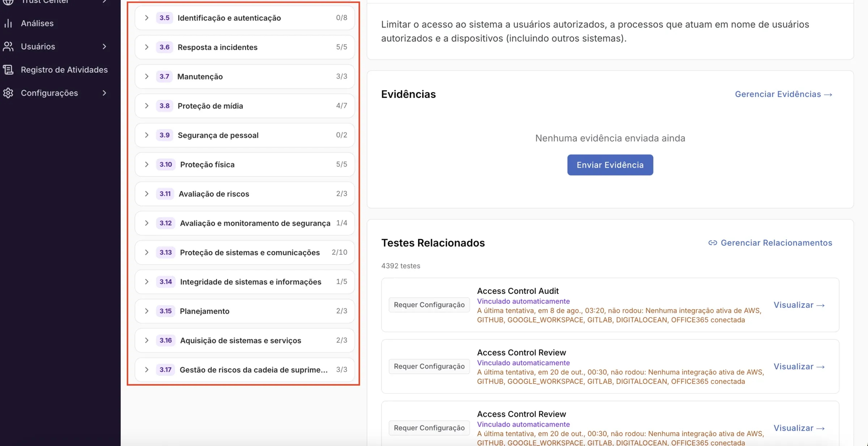
Task: Click the Access Control Audit test title
Action: (518, 291)
